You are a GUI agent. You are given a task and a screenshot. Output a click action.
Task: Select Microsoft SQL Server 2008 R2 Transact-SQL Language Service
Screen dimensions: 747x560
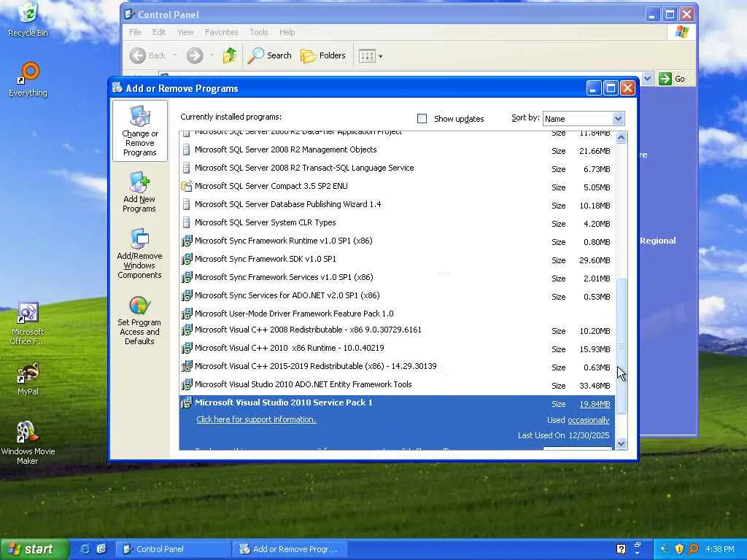point(396,168)
